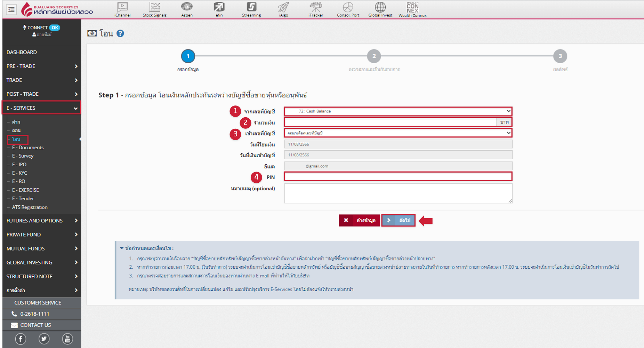Click the PIN input field
This screenshot has width=644, height=348.
(398, 177)
